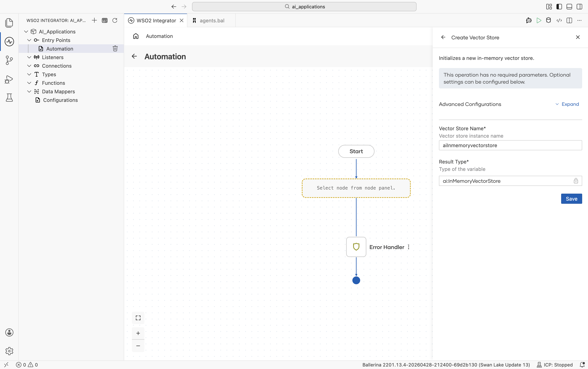This screenshot has width=588, height=369.
Task: Click the end node blue circle
Action: [x=356, y=280]
